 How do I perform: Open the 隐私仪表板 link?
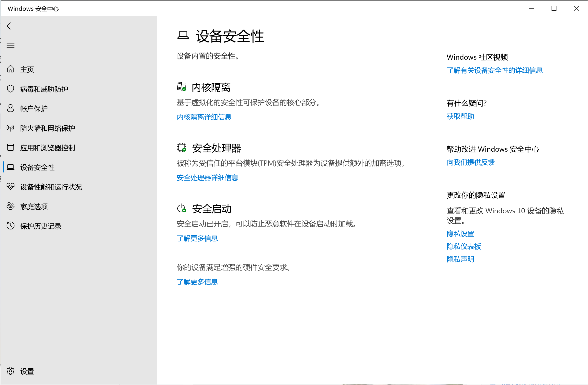pyautogui.click(x=464, y=246)
